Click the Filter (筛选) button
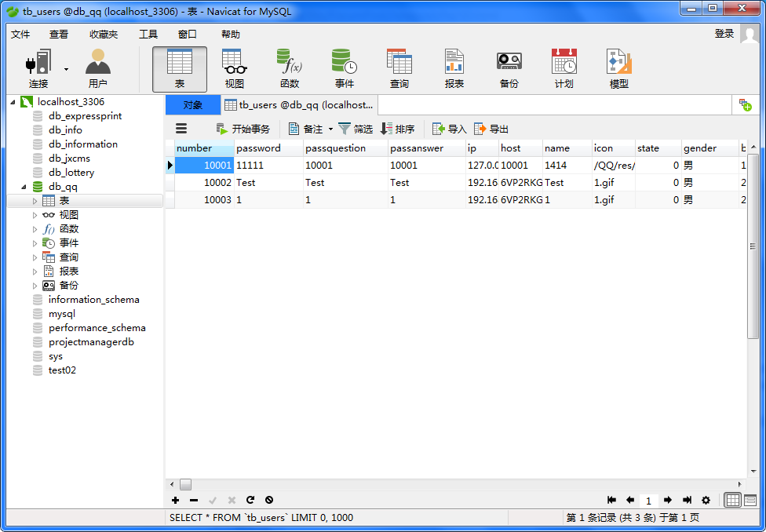The image size is (766, 532). coord(356,129)
